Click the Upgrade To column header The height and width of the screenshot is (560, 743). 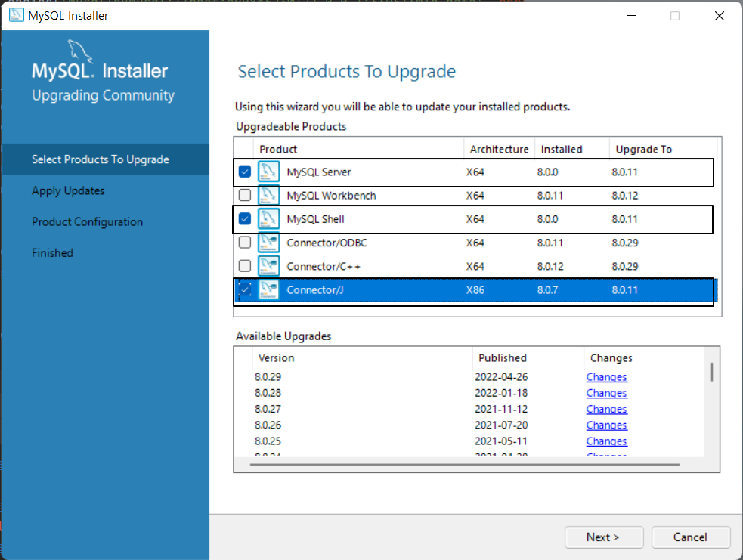[x=664, y=149]
